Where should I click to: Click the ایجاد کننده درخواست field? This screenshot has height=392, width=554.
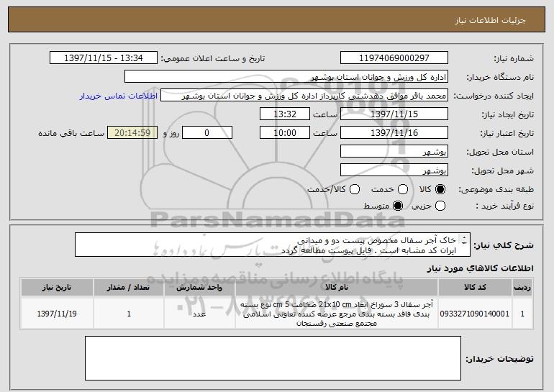pos(304,96)
